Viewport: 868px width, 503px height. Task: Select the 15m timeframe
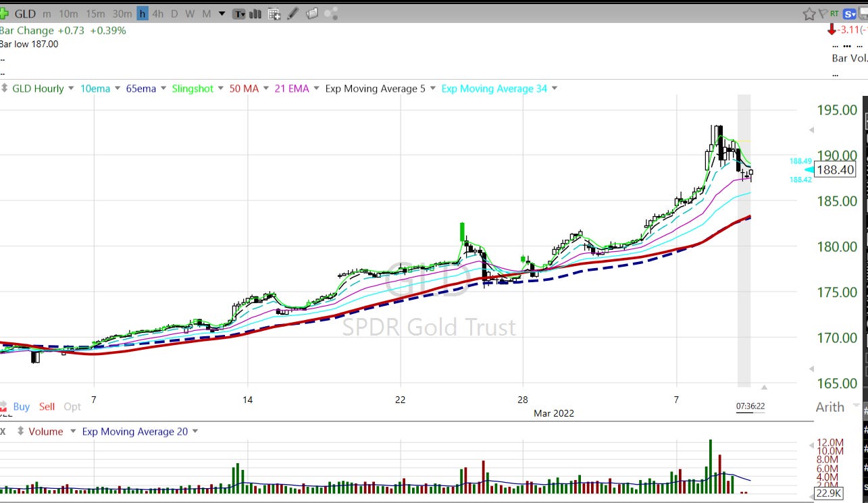point(95,14)
